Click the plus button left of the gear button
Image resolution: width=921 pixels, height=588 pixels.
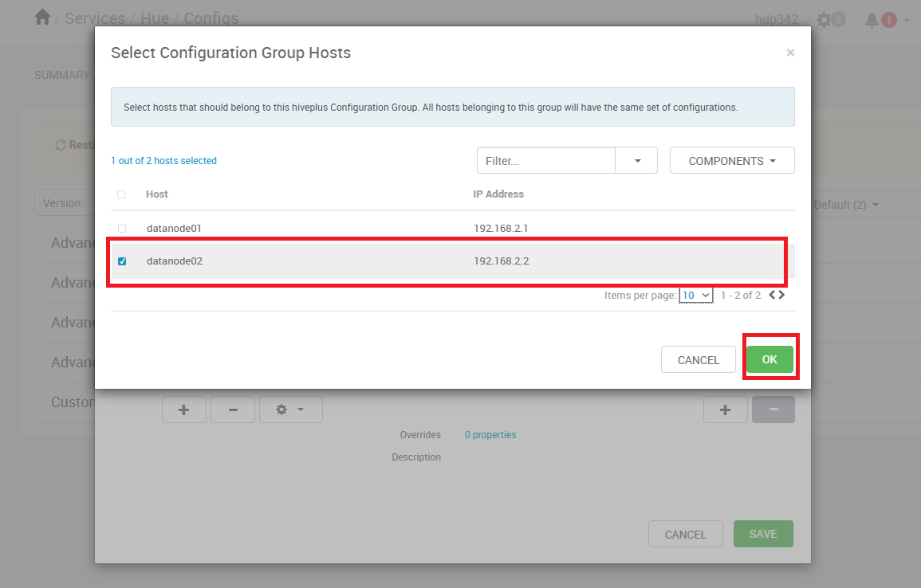[184, 410]
